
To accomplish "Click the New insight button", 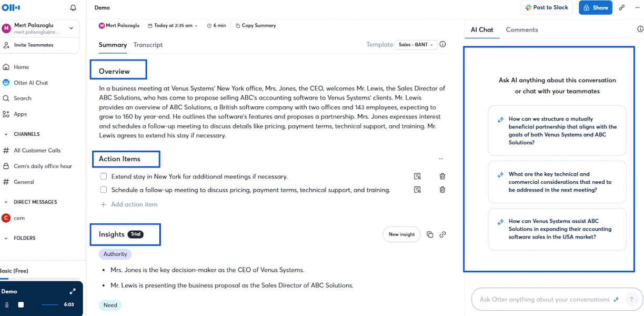I will [401, 234].
